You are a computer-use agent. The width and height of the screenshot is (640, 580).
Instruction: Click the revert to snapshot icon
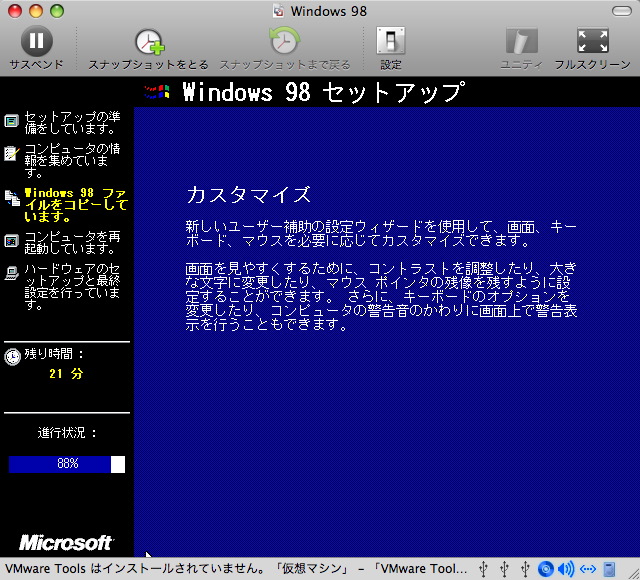(x=284, y=41)
